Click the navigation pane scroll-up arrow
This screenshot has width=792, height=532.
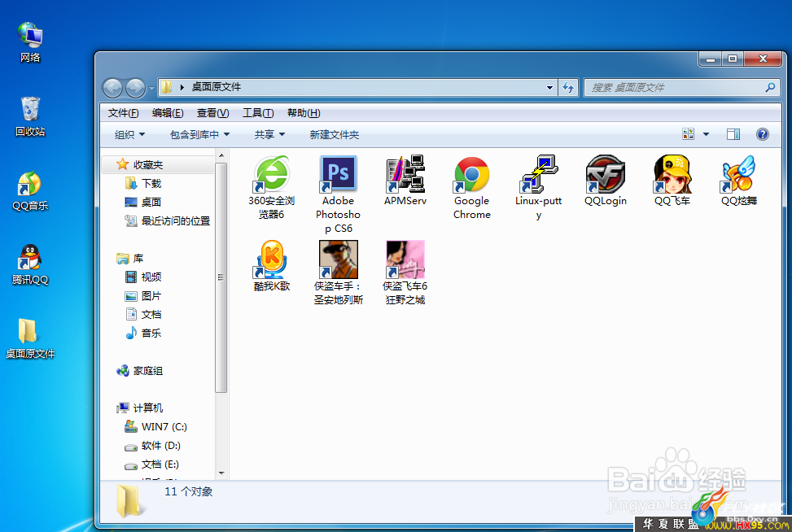click(x=221, y=155)
